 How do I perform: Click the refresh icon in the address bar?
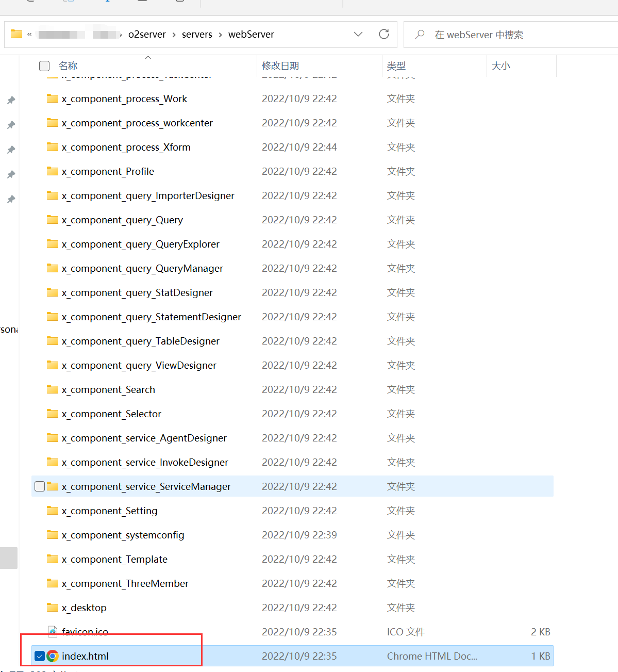coord(383,34)
